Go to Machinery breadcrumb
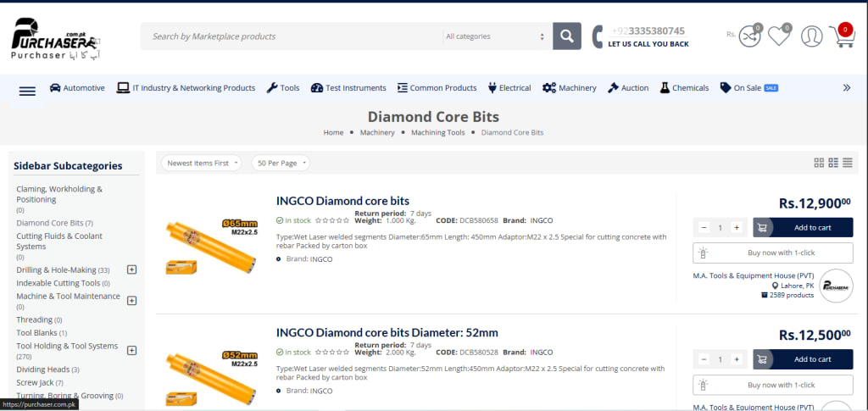 [377, 132]
